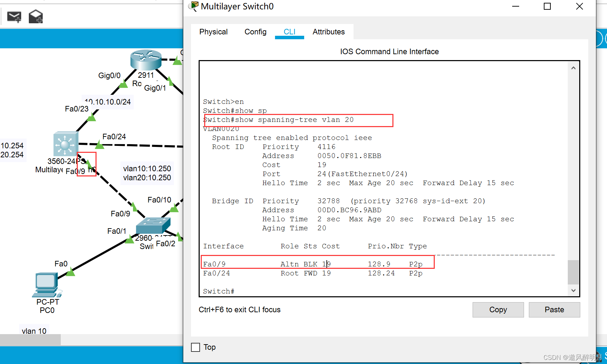607x364 pixels.
Task: Maximize the Multilayer Switch0 window
Action: click(x=547, y=7)
